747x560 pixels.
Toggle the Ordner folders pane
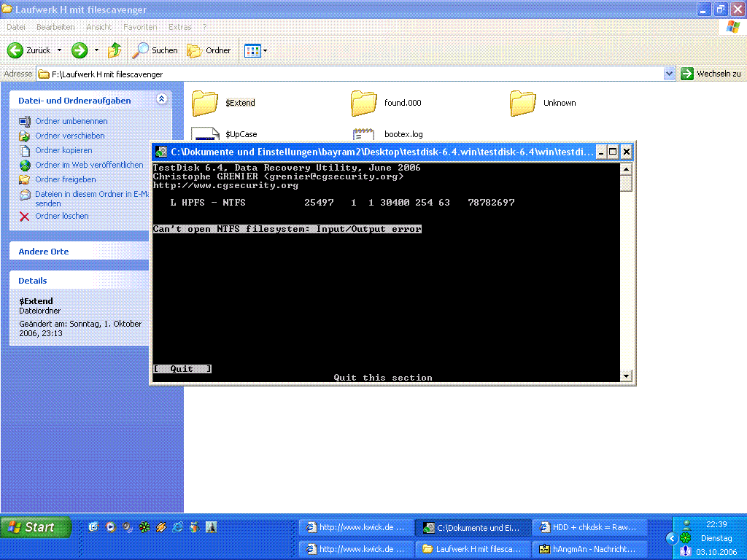click(x=209, y=50)
